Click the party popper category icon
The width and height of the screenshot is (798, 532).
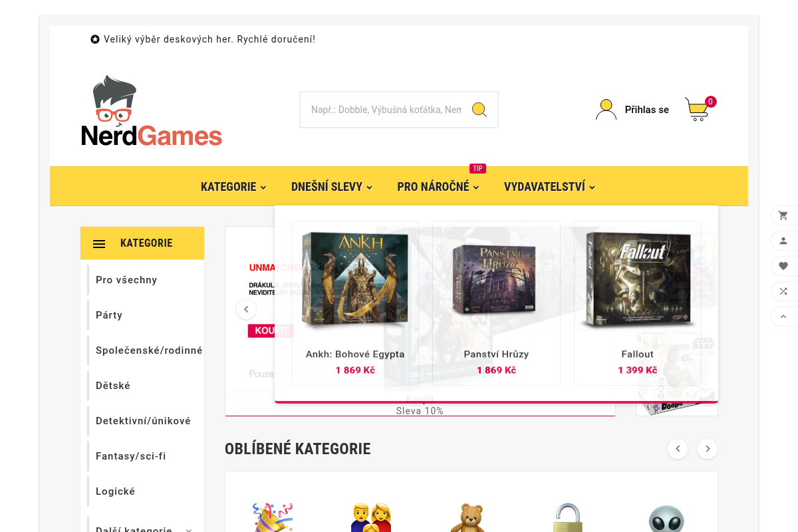pos(273,517)
